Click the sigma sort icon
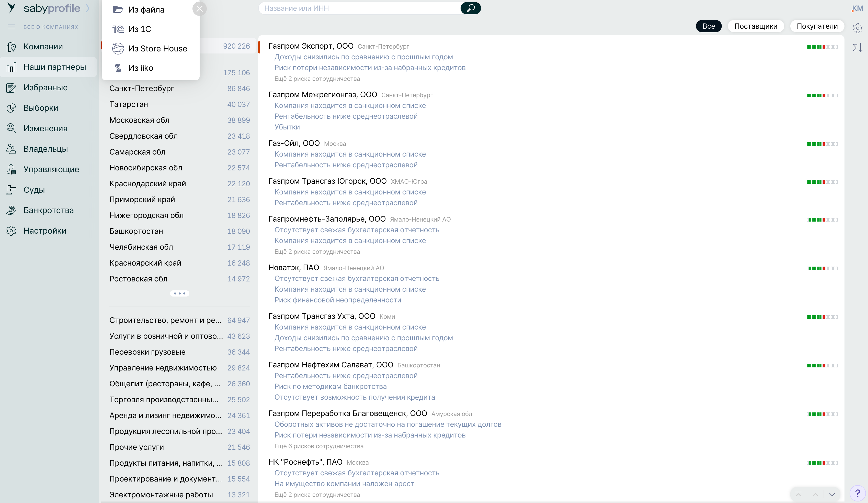This screenshot has height=503, width=868. (x=857, y=48)
